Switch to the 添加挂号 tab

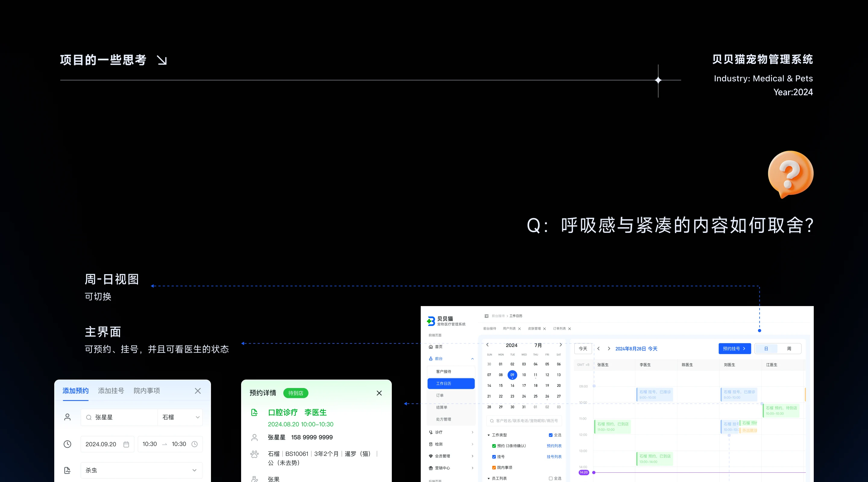[x=111, y=391]
